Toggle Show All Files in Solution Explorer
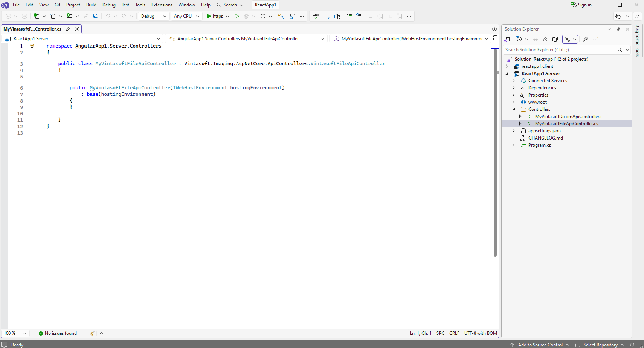This screenshot has height=348, width=644. [555, 39]
